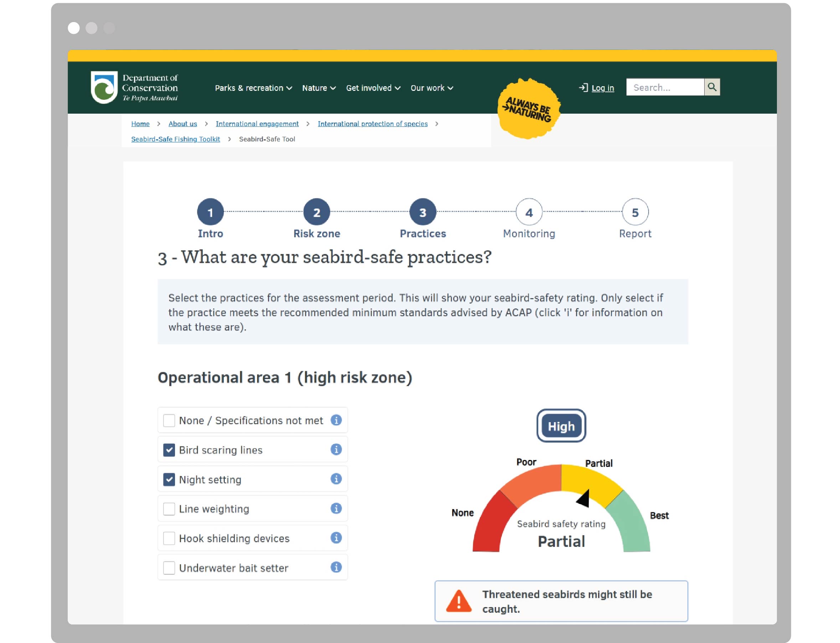Click info icon for None / Specifications not met
This screenshot has width=840, height=643.
336,420
